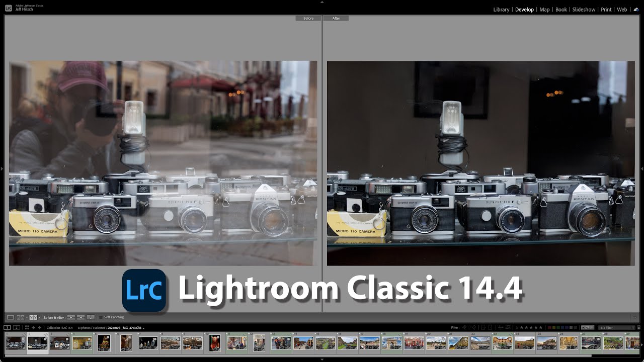Viewport: 644px width, 362px height.
Task: Open the Reference view mode dropdown arrow
Action: [x=27, y=317]
